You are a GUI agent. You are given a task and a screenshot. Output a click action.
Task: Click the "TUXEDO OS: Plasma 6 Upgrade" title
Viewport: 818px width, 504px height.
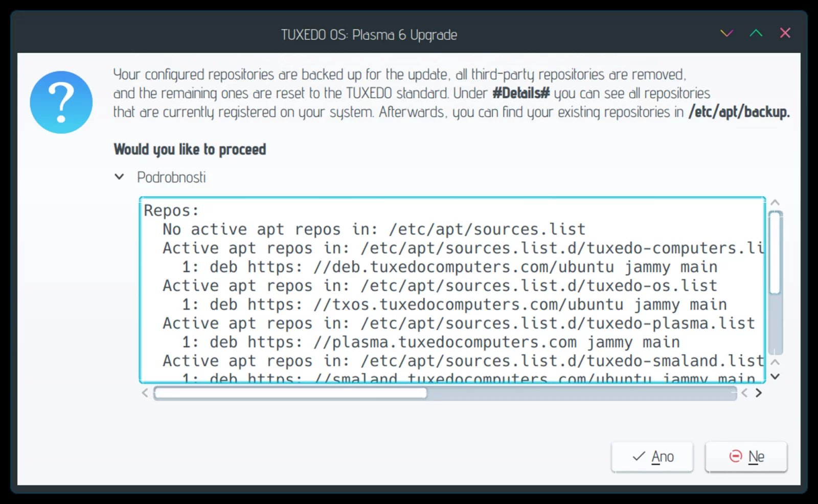coord(369,35)
